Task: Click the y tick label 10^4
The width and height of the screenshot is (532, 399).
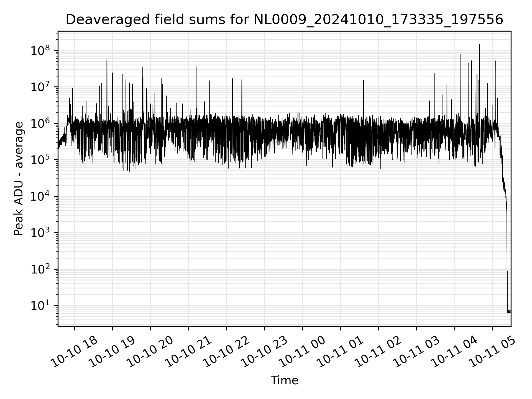Action: click(40, 196)
